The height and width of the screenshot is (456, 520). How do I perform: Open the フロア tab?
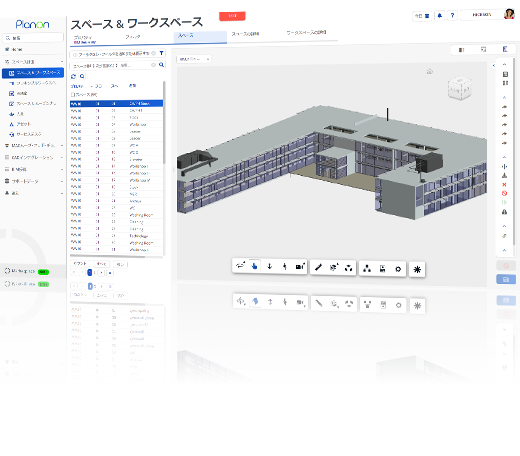tap(133, 37)
